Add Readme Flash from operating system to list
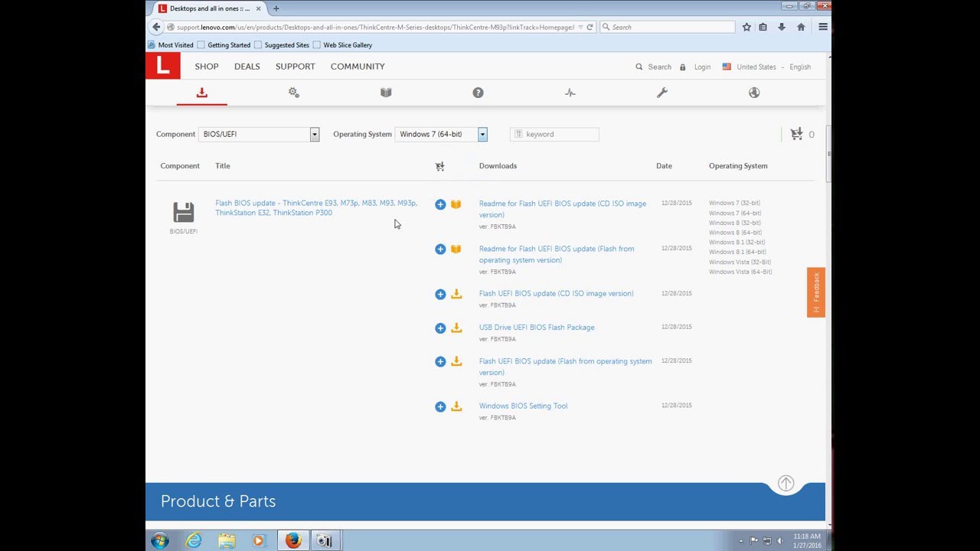This screenshot has height=551, width=980. tap(440, 249)
